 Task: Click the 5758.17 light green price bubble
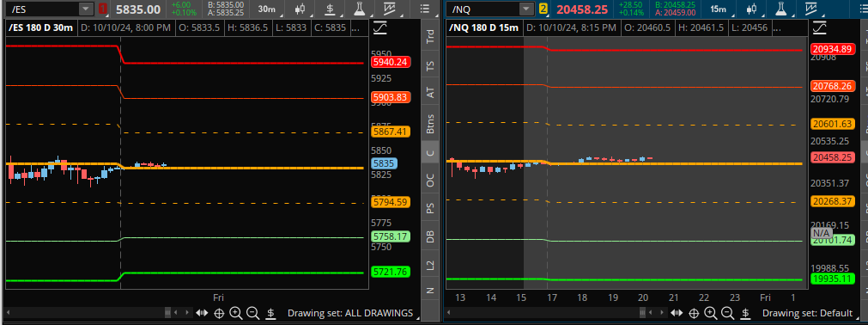[x=391, y=236]
